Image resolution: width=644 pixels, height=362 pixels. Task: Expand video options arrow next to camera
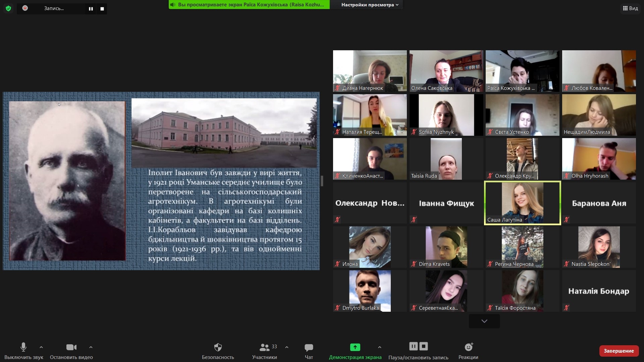pyautogui.click(x=91, y=347)
